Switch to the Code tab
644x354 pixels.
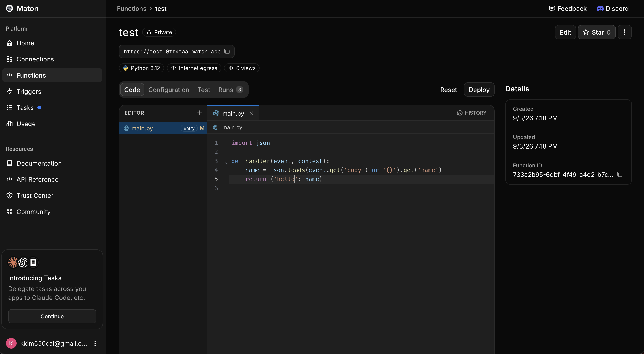pyautogui.click(x=132, y=90)
